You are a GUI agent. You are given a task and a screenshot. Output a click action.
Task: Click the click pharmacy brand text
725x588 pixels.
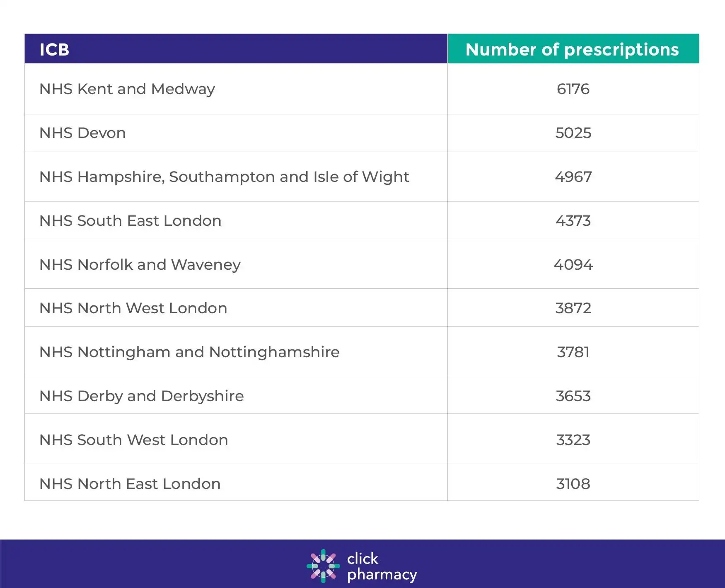[382, 566]
